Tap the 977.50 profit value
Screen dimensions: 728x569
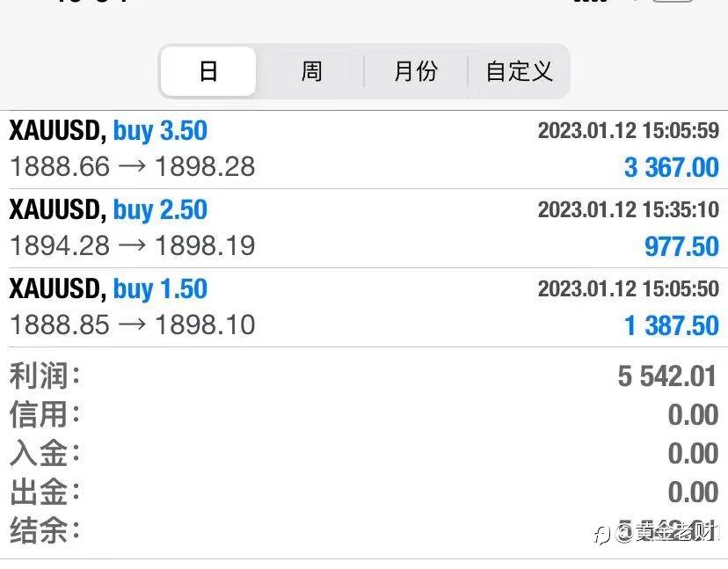pos(681,246)
